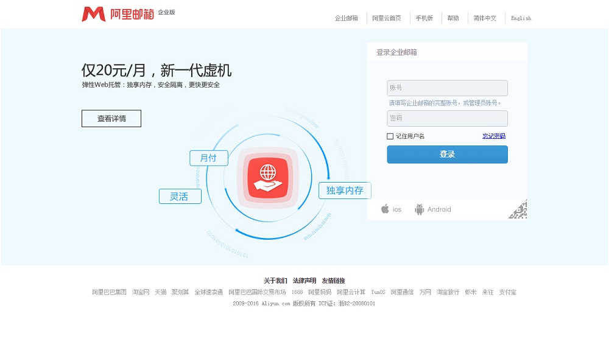Switch language to 简体中文
This screenshot has width=609, height=364.
485,18
